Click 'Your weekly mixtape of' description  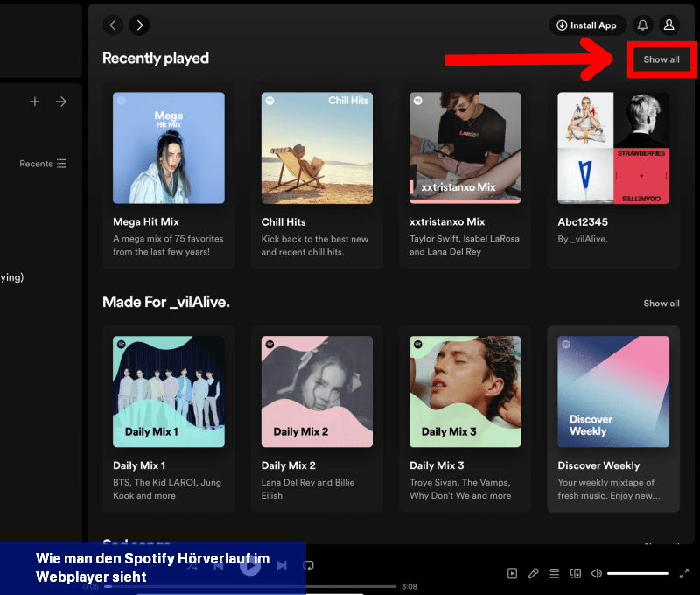(605, 482)
